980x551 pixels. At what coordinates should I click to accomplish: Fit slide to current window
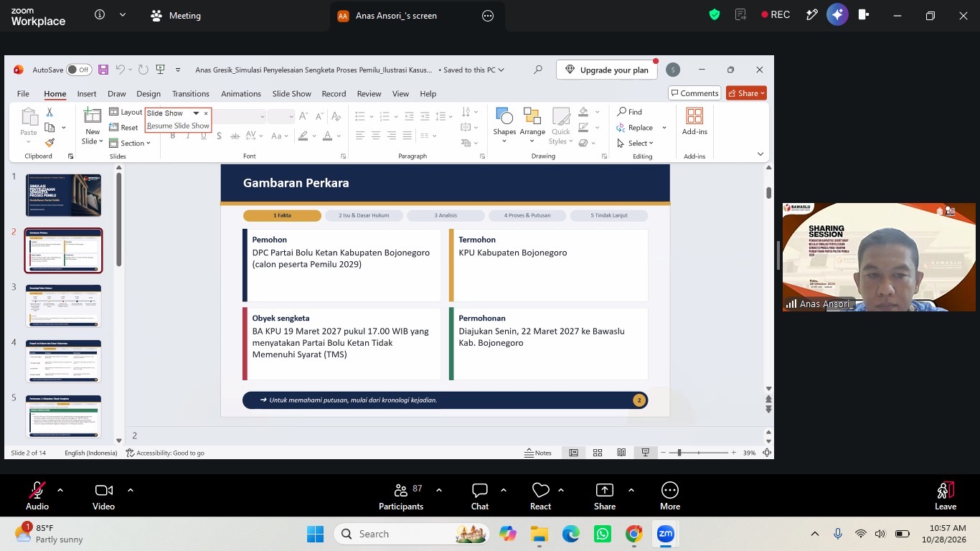pyautogui.click(x=767, y=453)
